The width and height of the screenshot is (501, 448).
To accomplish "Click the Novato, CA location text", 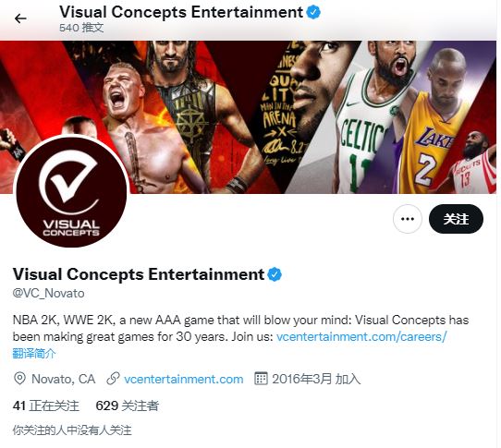I will point(63,379).
